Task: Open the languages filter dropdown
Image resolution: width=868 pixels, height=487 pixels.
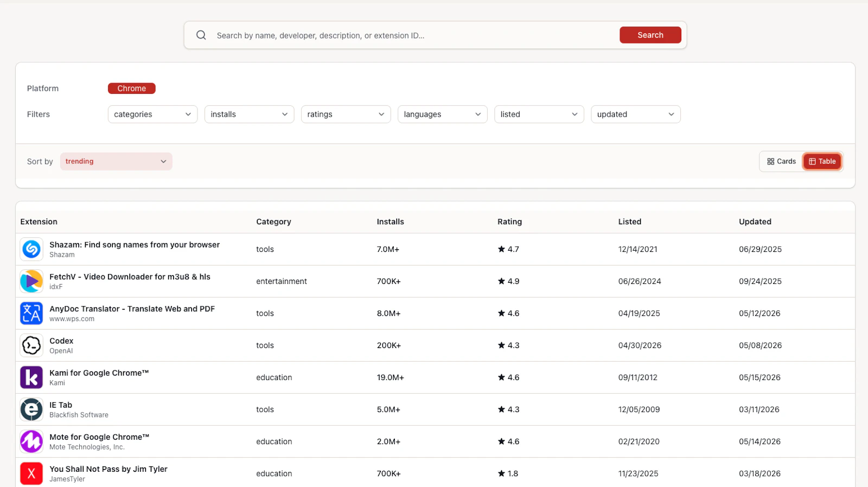Action: pyautogui.click(x=442, y=115)
